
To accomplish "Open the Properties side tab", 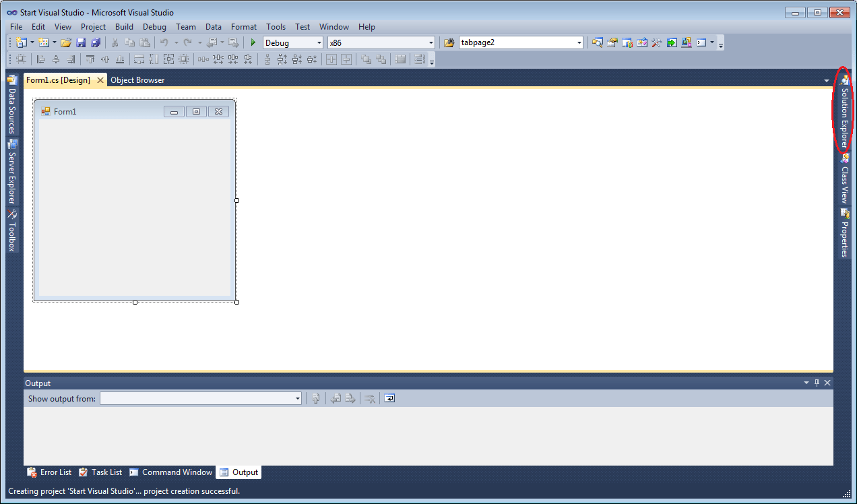I will click(x=844, y=233).
